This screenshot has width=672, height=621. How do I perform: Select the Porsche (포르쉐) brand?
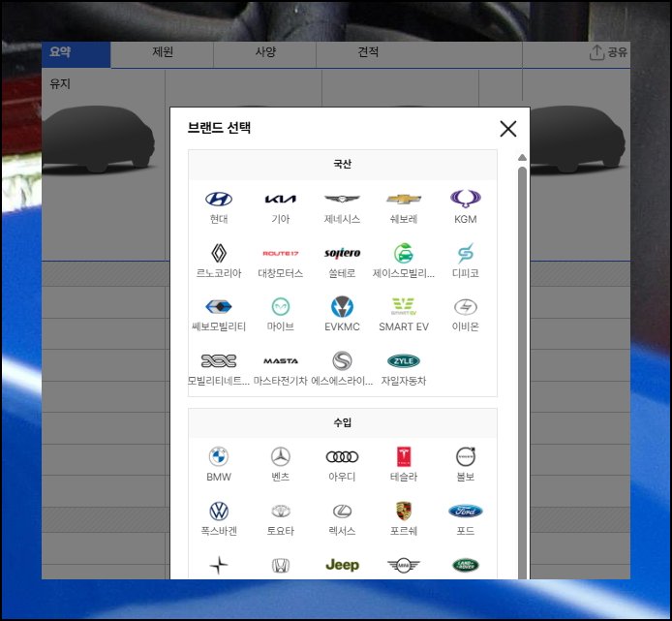tap(404, 511)
